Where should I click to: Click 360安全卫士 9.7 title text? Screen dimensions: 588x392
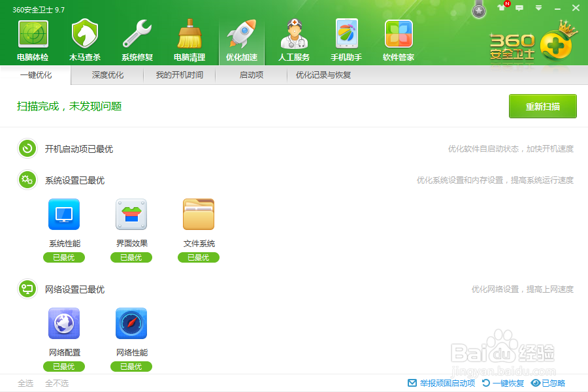point(39,10)
